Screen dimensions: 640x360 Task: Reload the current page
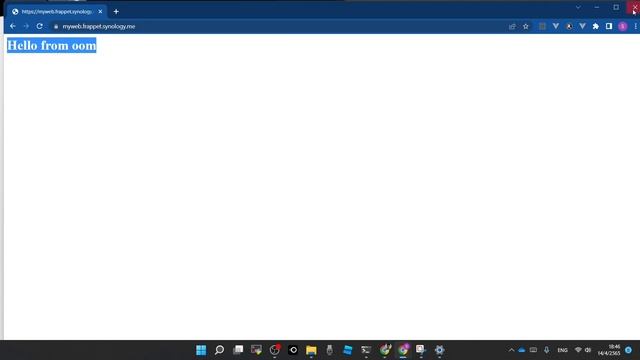click(40, 26)
